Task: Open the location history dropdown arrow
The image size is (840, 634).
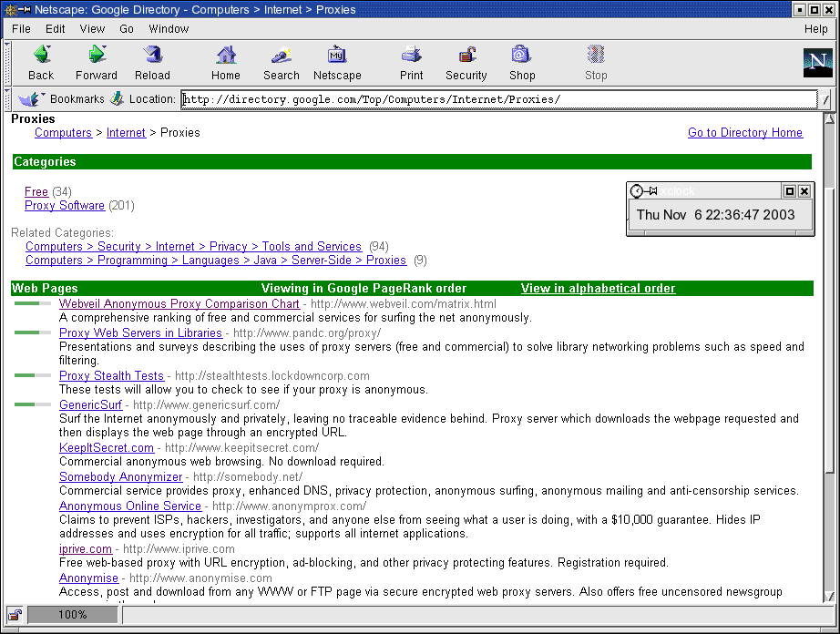Action: (825, 99)
